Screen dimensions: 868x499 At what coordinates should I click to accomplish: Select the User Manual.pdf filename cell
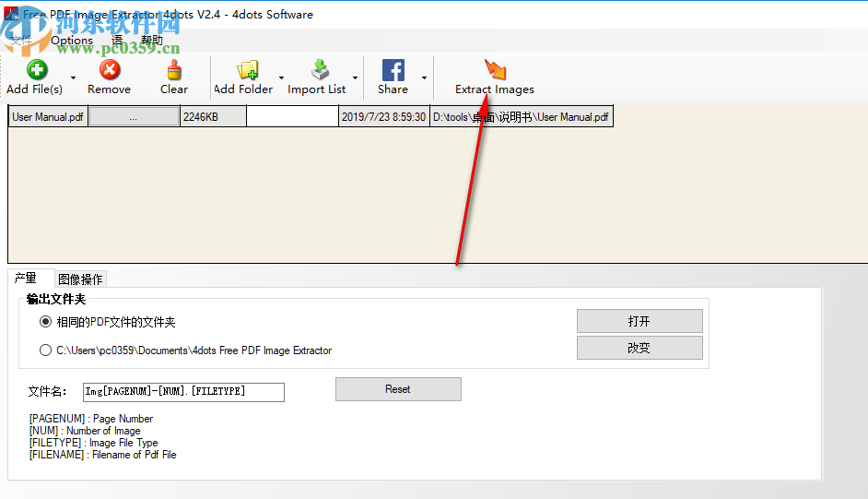tap(48, 117)
